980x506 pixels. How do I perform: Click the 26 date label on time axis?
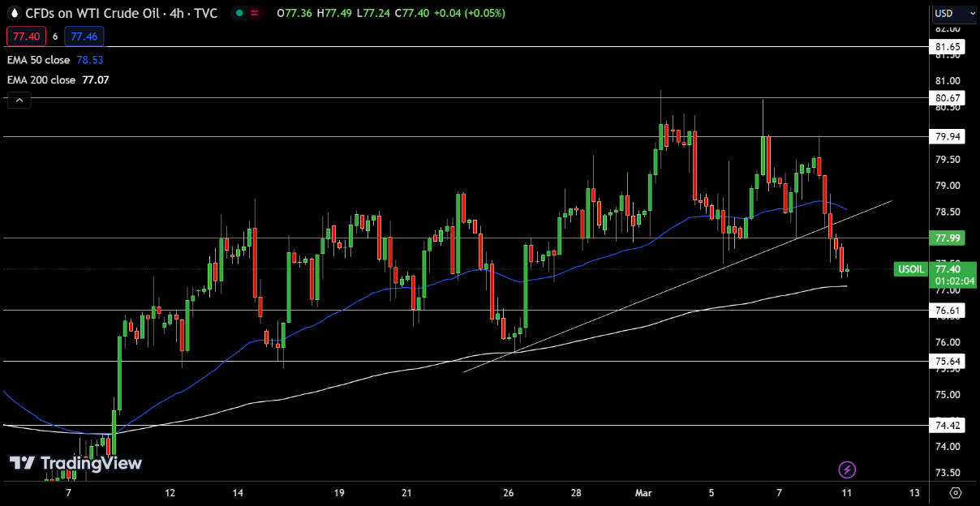508,492
